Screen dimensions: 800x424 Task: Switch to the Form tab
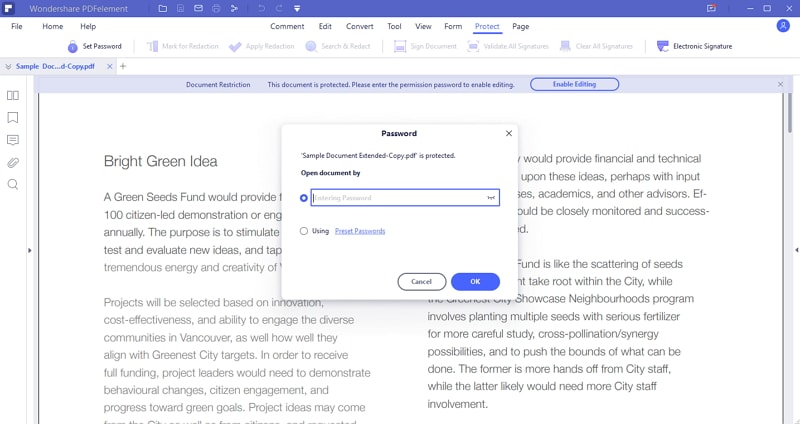(453, 26)
